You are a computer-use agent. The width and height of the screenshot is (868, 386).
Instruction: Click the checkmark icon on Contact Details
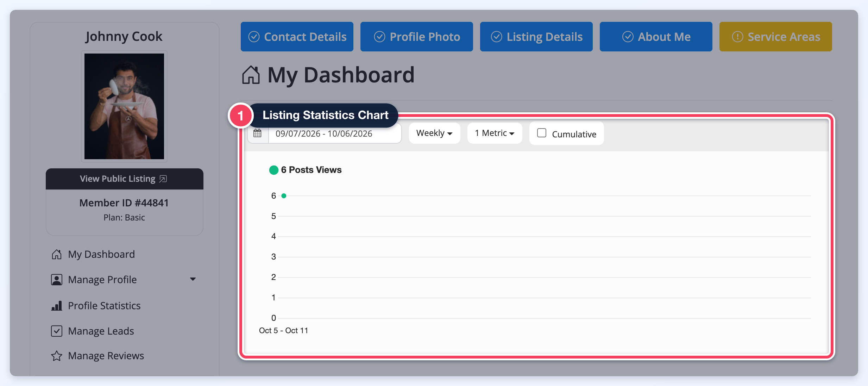[x=254, y=37]
